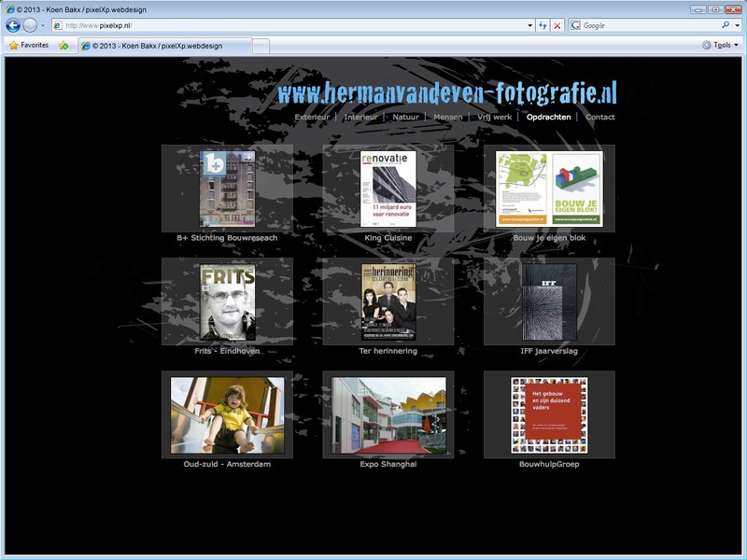Expand the search provider dropdown arrow
This screenshot has height=560, width=747.
(738, 25)
